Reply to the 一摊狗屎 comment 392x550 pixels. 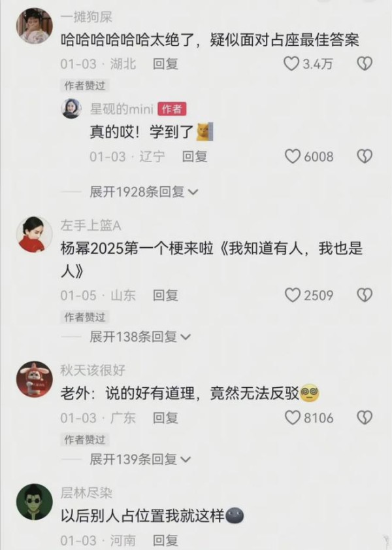point(165,64)
